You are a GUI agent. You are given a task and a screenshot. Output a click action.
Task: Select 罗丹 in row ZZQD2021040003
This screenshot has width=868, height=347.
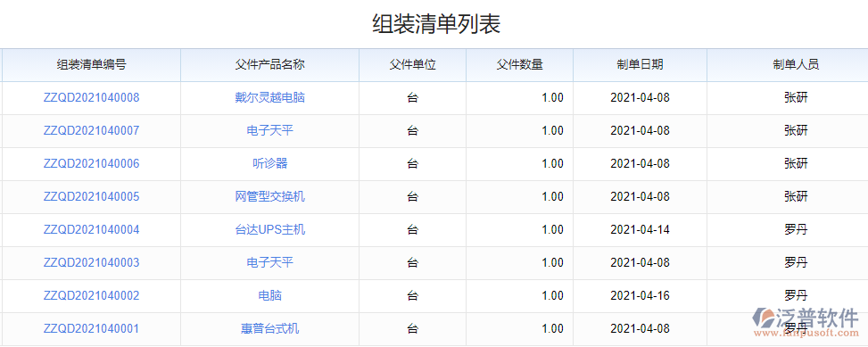[x=796, y=262]
